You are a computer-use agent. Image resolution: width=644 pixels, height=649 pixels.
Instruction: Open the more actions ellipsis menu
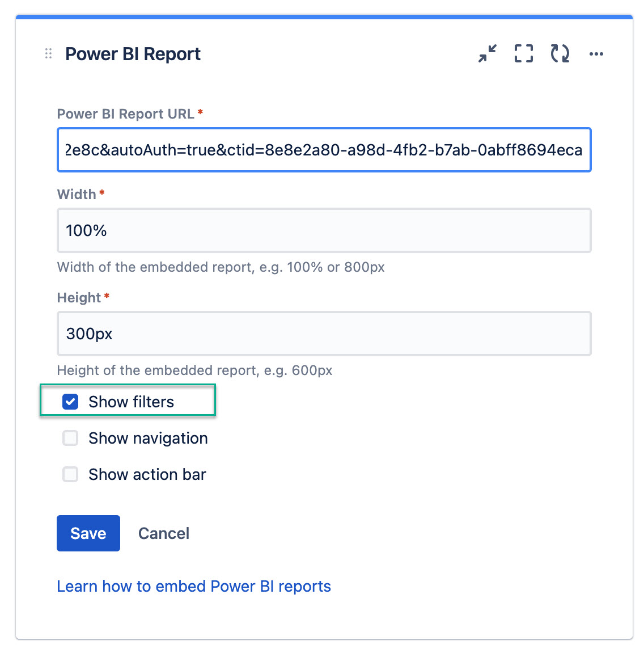[596, 54]
